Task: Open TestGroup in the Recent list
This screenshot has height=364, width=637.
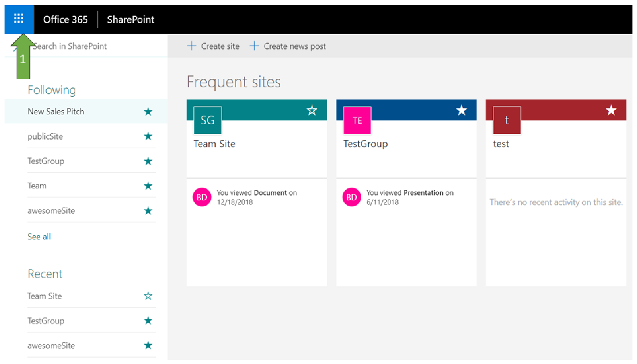Action: (x=45, y=321)
